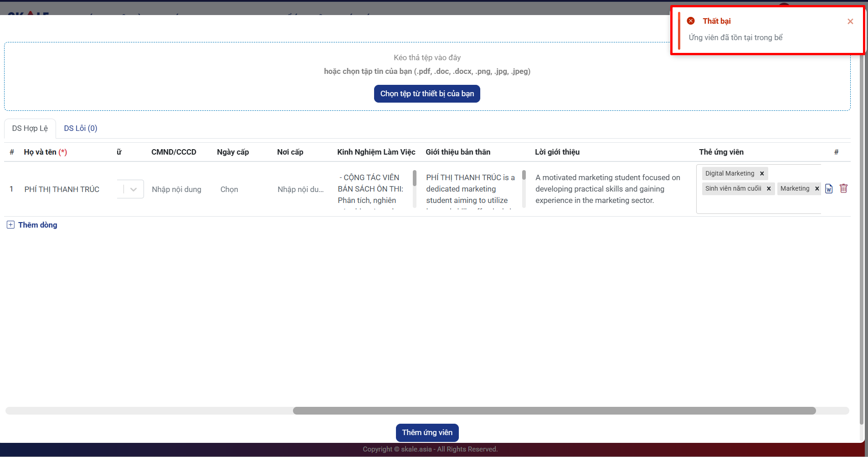
Task: Select the DS Hợp Lệ tab
Action: [30, 129]
